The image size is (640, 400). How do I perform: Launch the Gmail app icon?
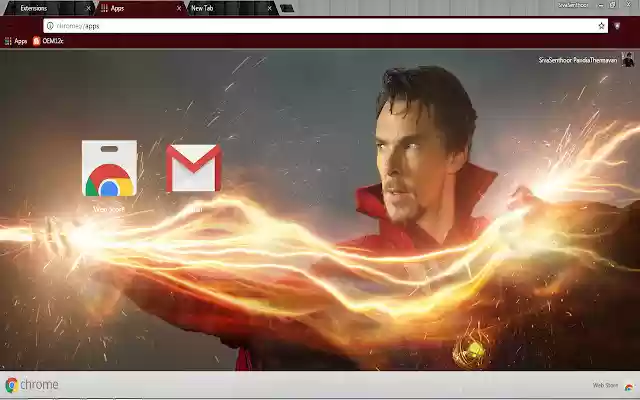[x=194, y=168]
